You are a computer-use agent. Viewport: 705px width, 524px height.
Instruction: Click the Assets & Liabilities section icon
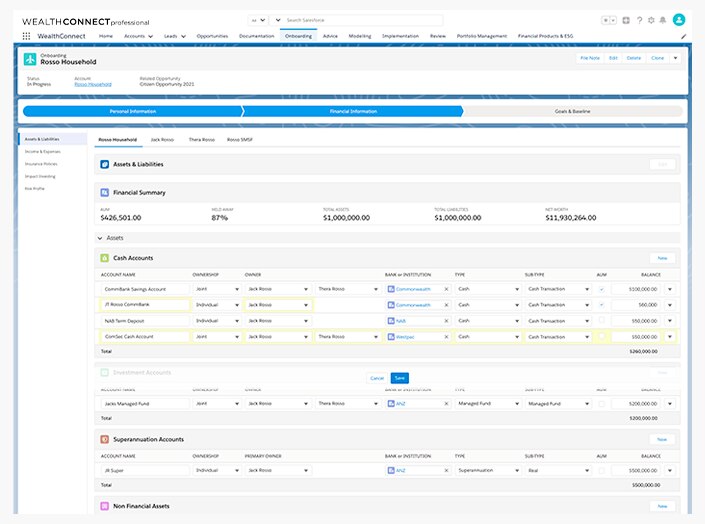tap(104, 165)
